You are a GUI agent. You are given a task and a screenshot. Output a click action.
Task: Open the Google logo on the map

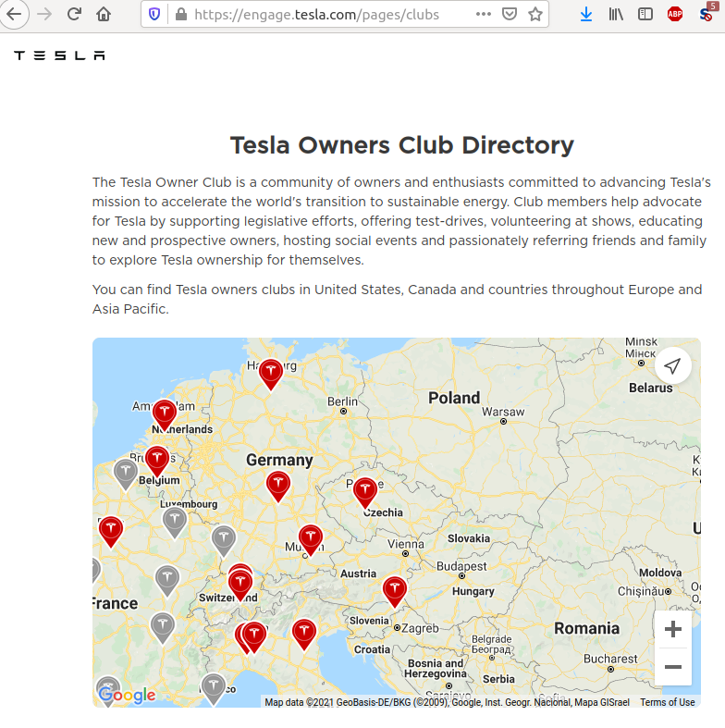tap(128, 695)
